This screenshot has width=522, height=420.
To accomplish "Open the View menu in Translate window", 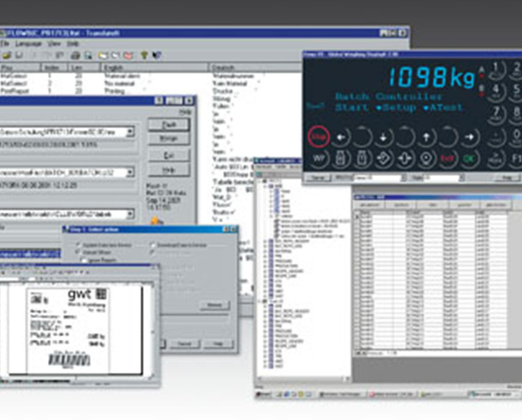I will [54, 44].
